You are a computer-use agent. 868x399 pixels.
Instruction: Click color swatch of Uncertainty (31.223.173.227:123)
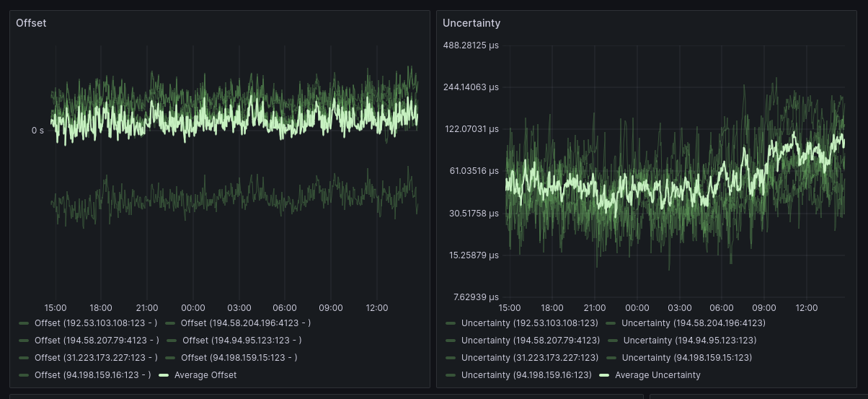451,358
